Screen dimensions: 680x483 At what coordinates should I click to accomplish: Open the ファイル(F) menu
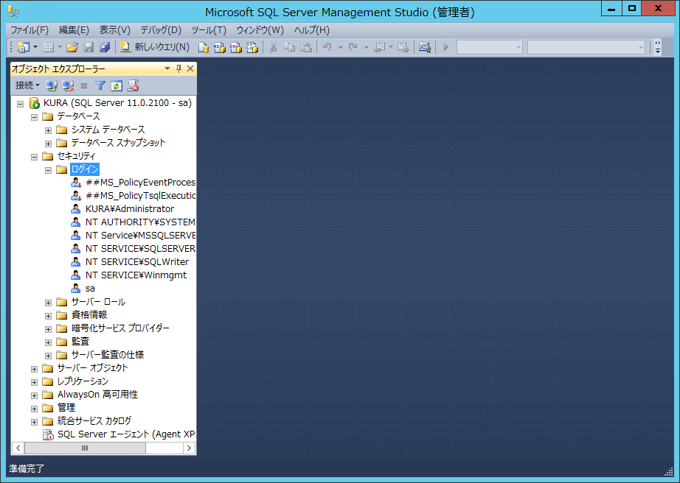[29, 30]
